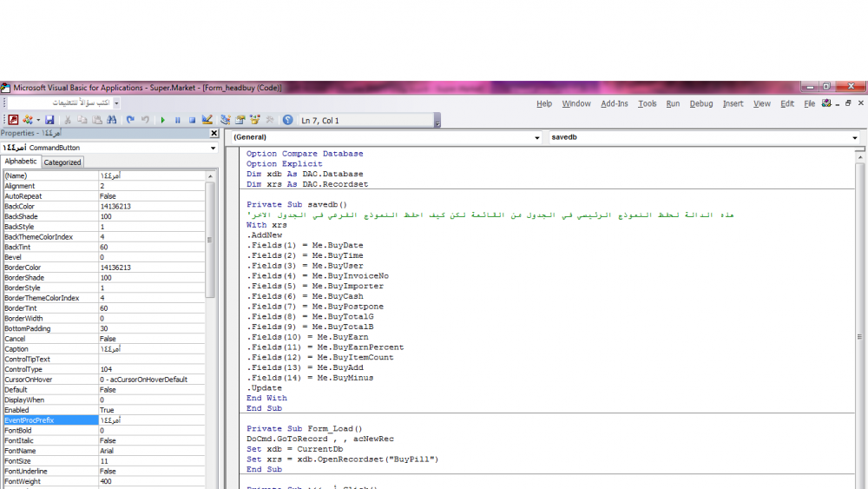Open the Insert menu
Image resolution: width=868 pixels, height=489 pixels.
click(733, 103)
